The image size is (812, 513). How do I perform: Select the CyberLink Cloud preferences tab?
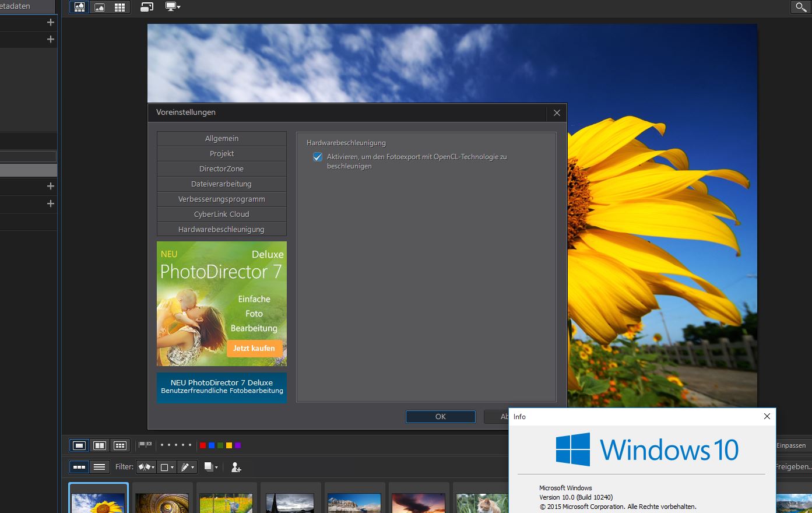pos(222,215)
